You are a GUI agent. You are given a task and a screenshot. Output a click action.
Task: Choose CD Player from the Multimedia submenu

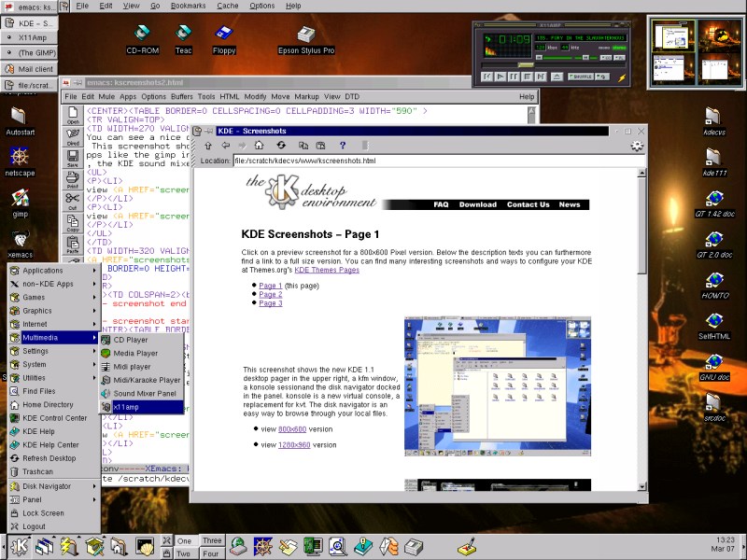coord(142,340)
